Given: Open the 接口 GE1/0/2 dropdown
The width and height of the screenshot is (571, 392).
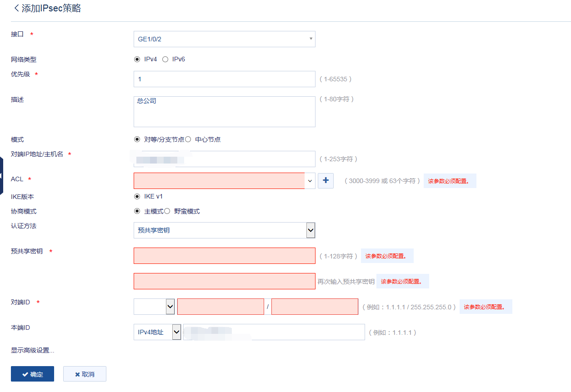Looking at the screenshot, I should point(224,39).
